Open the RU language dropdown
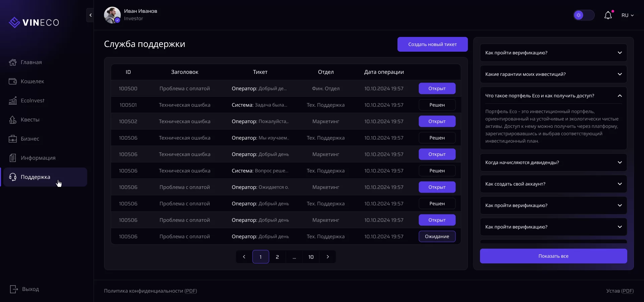The width and height of the screenshot is (644, 302). click(627, 15)
